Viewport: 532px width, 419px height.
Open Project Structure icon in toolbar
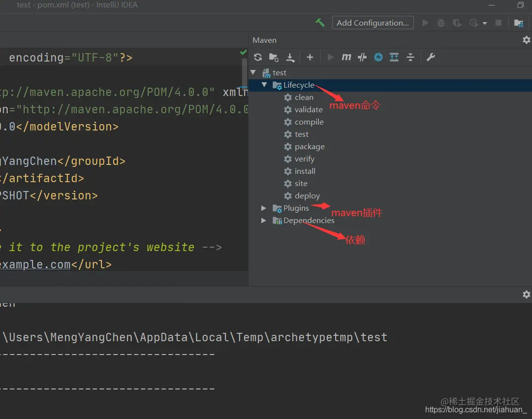518,23
